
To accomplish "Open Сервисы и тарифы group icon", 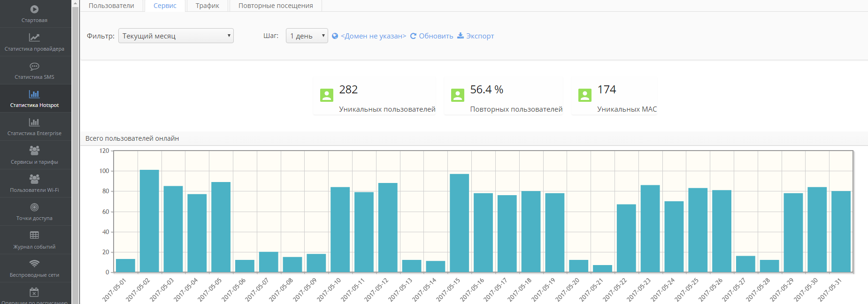I will point(34,151).
